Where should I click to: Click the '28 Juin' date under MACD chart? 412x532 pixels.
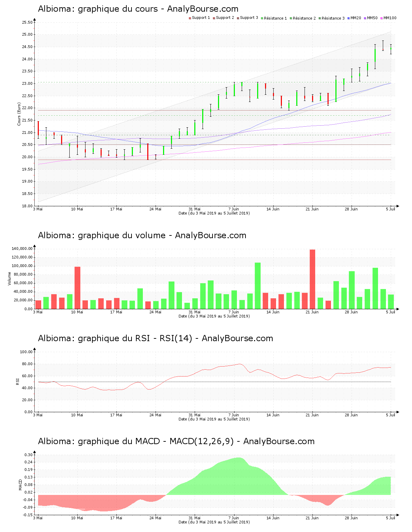point(351,518)
